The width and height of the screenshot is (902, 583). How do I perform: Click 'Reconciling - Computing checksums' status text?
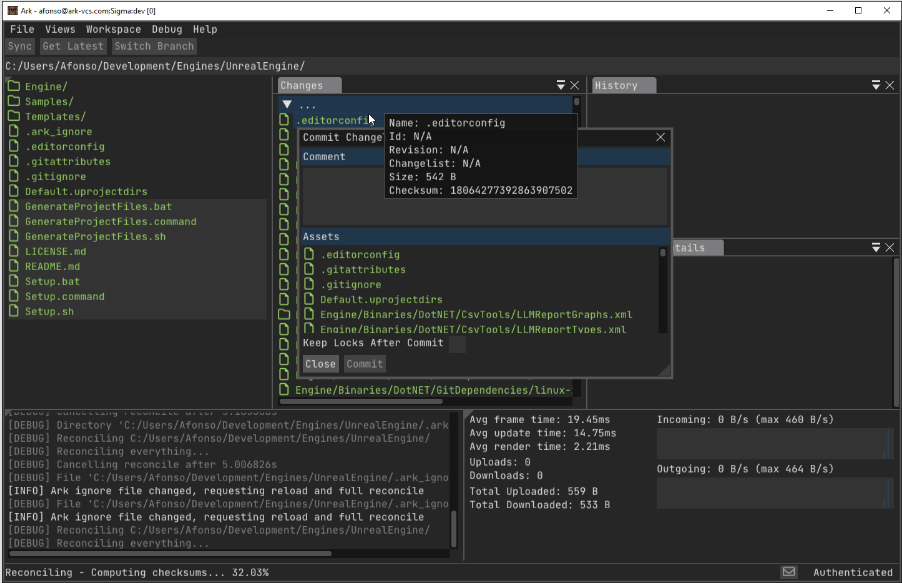pyautogui.click(x=137, y=572)
